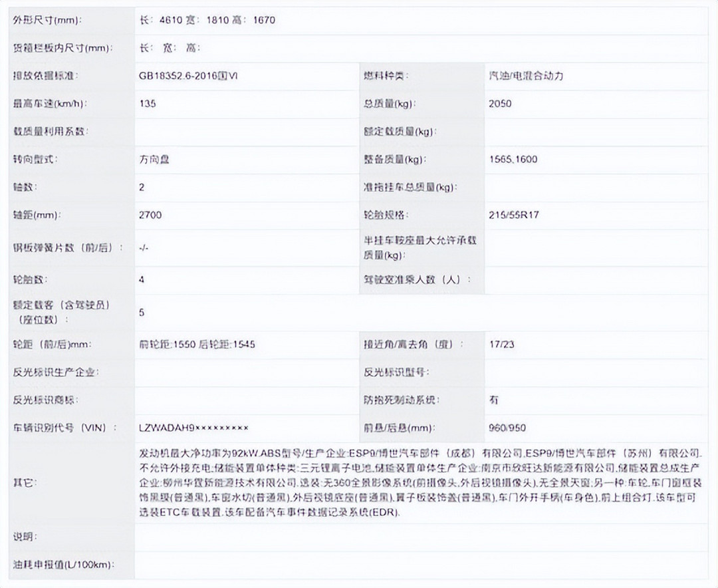
Task: Click the 转向型式 label
Action: coord(36,160)
